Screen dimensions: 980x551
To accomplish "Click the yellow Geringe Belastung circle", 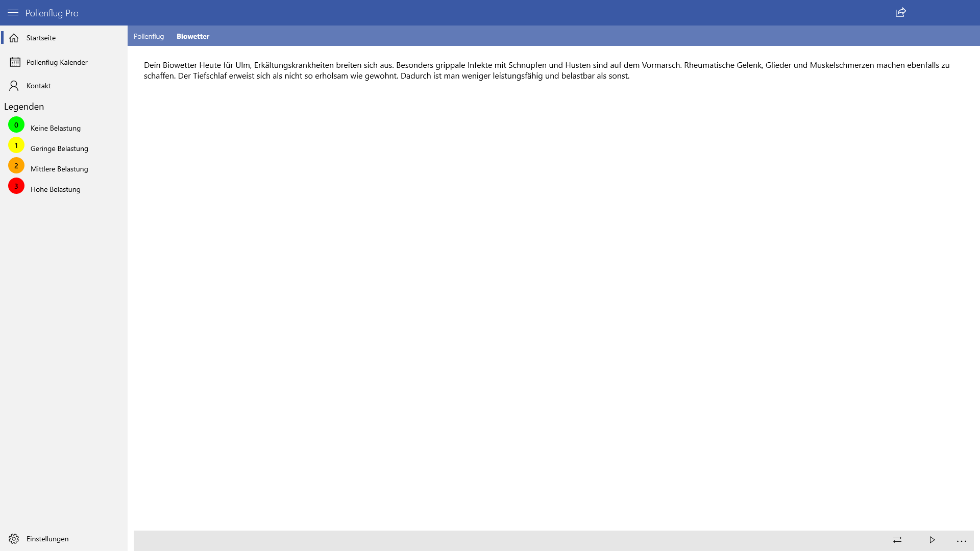I will (x=16, y=145).
